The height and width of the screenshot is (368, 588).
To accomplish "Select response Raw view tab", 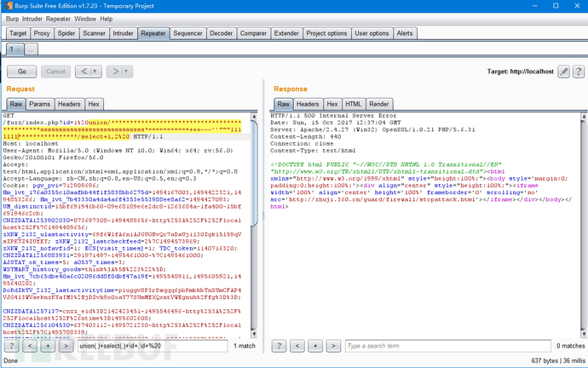I will pos(284,104).
